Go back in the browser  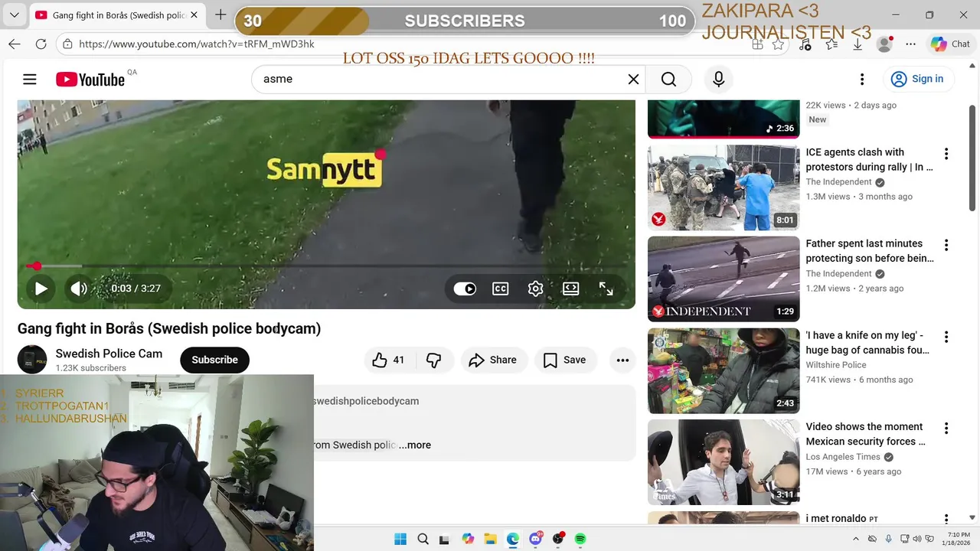pyautogui.click(x=15, y=44)
